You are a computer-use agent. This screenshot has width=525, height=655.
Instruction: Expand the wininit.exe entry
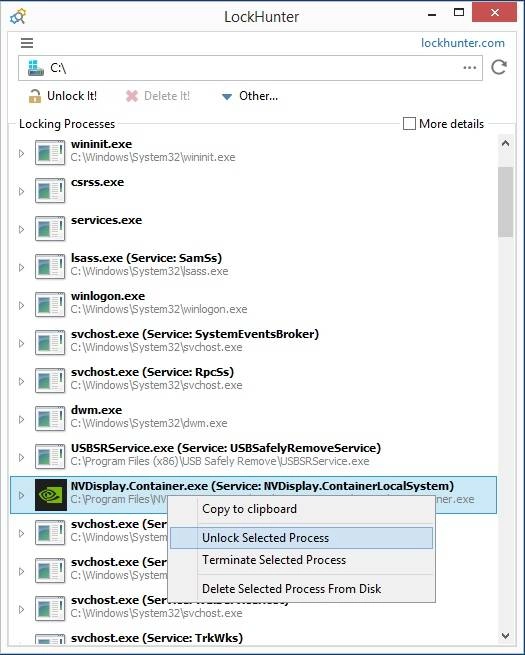pyautogui.click(x=21, y=154)
